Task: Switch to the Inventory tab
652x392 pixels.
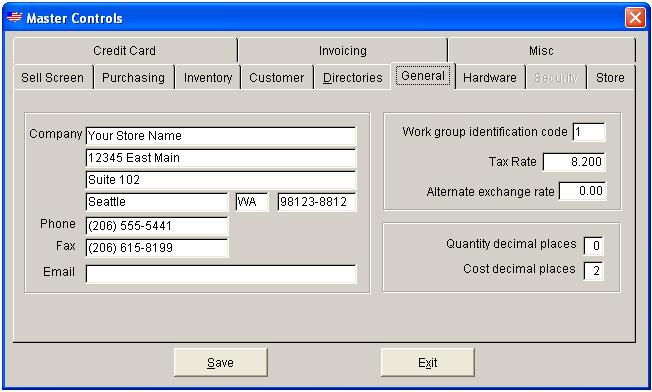Action: point(208,78)
